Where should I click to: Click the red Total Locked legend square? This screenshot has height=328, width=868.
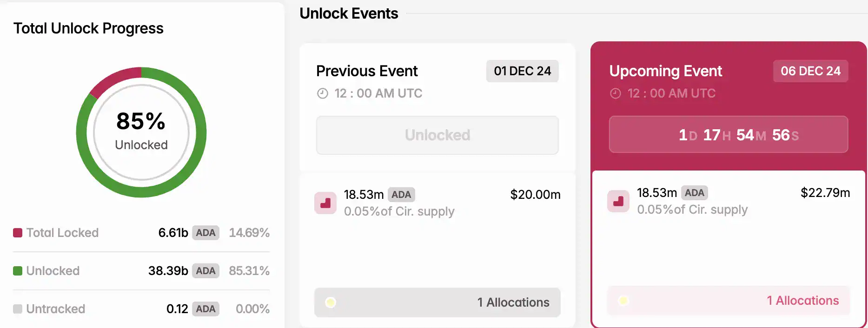pos(18,232)
